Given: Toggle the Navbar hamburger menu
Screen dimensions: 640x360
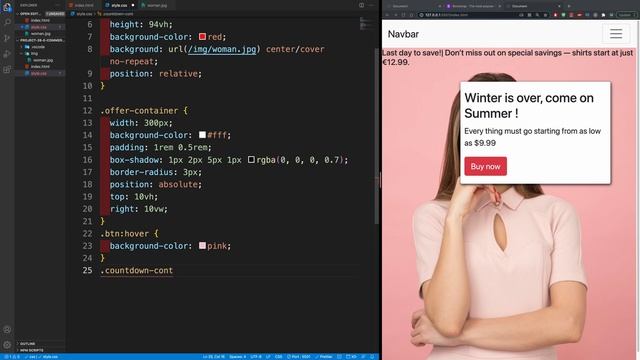Looking at the screenshot, I should tap(616, 33).
